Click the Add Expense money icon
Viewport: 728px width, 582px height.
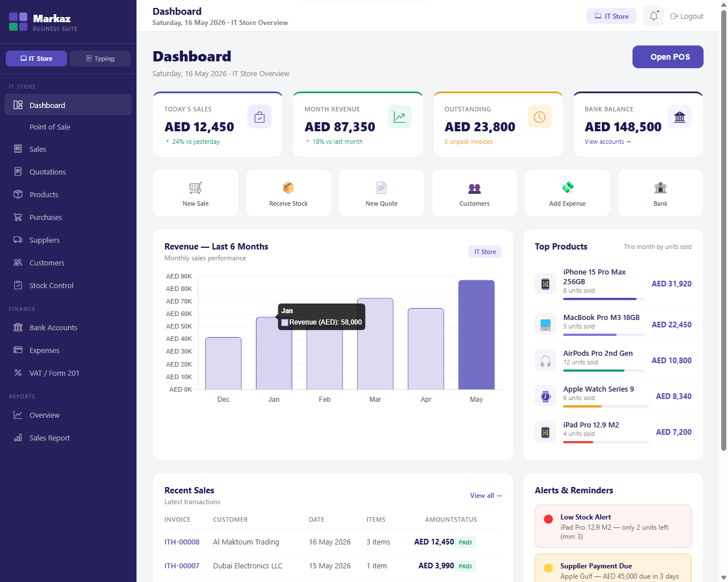point(568,188)
